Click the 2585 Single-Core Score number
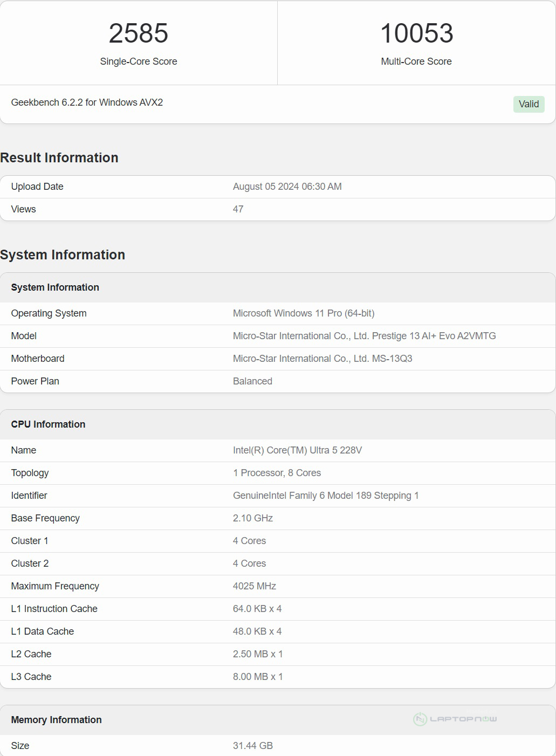The height and width of the screenshot is (756, 556). (x=139, y=33)
